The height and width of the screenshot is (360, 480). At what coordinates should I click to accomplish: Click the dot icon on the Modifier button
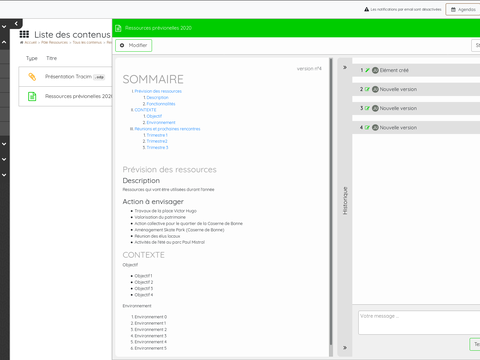pos(122,45)
